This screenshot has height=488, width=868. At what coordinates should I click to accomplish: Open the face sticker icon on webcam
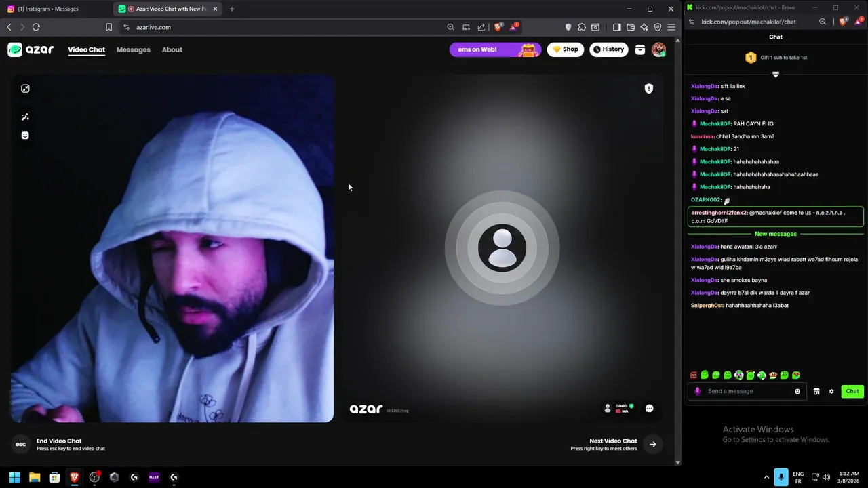coord(25,136)
